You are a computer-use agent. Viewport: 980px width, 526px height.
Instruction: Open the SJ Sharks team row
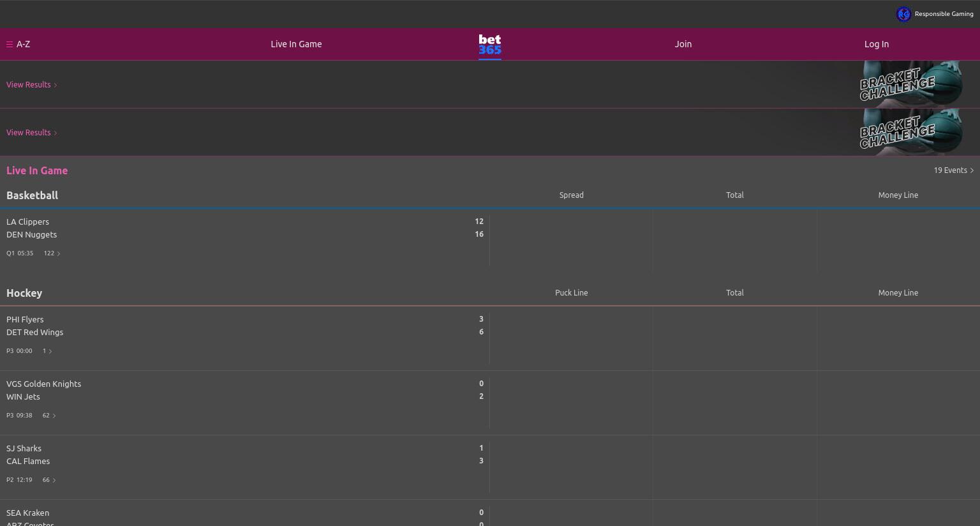pos(24,448)
